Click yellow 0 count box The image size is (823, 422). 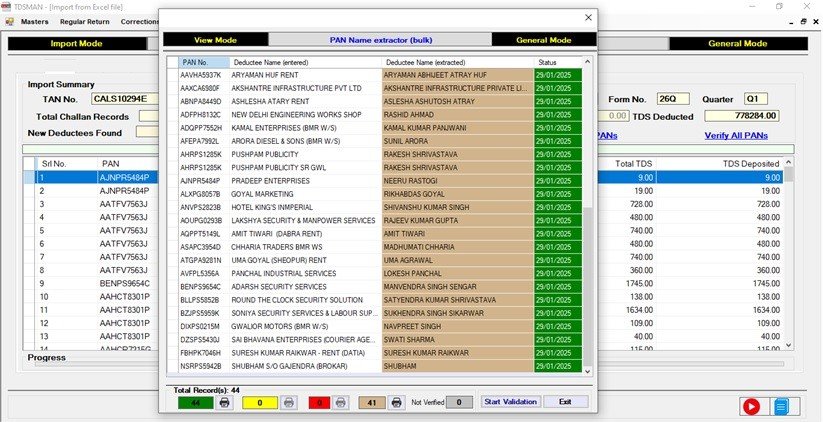tap(259, 403)
